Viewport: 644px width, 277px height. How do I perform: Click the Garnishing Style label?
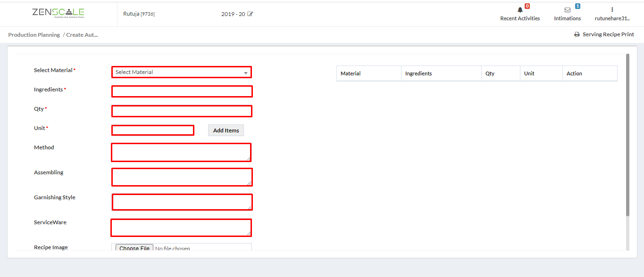coord(55,197)
